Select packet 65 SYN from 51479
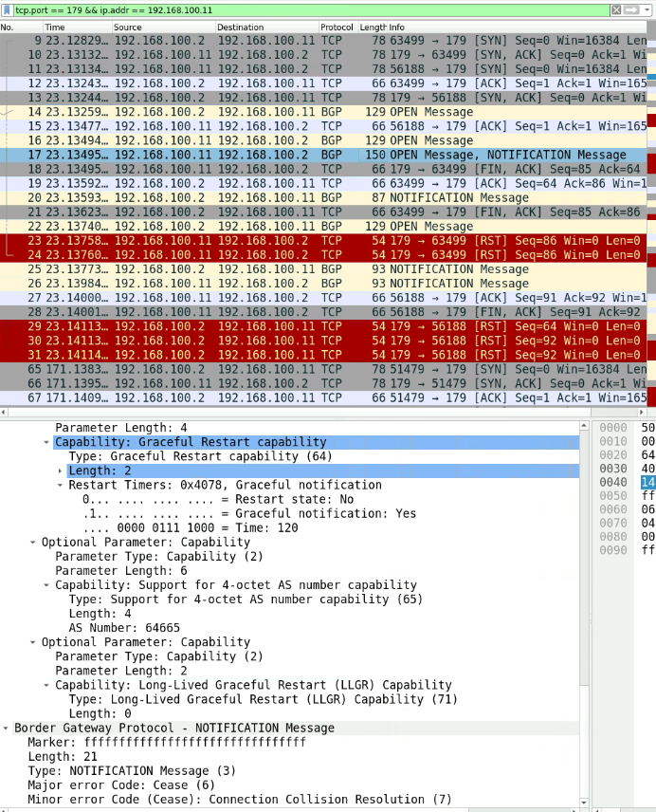The image size is (656, 812). [x=323, y=369]
